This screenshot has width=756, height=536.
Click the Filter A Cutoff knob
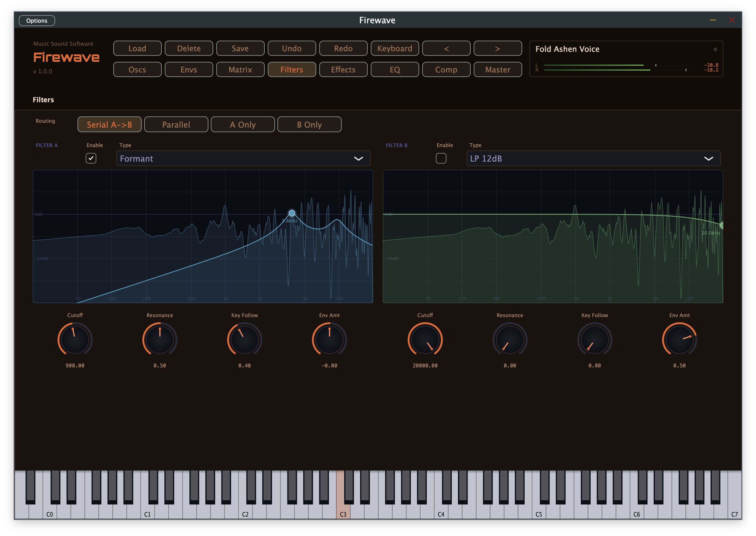click(75, 340)
